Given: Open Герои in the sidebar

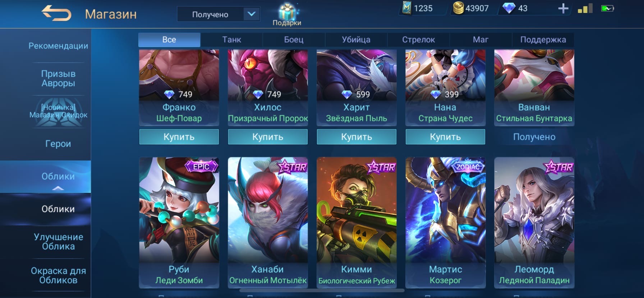Looking at the screenshot, I should (58, 144).
